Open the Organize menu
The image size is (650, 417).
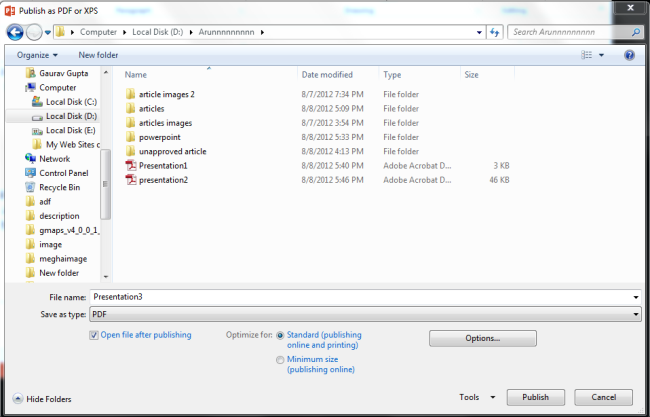coord(37,55)
